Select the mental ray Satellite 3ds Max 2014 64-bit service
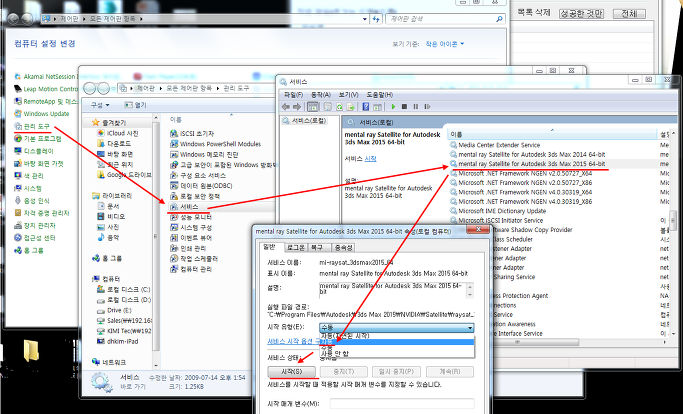Viewport: 683px width, 414px height. [531, 154]
